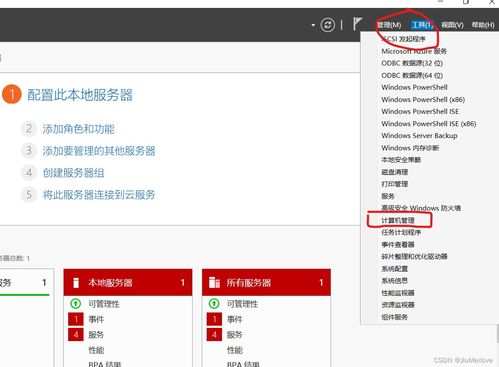Image resolution: width=499 pixels, height=367 pixels.
Task: Select Windows PowerShell ISE menu entry
Action: [420, 111]
